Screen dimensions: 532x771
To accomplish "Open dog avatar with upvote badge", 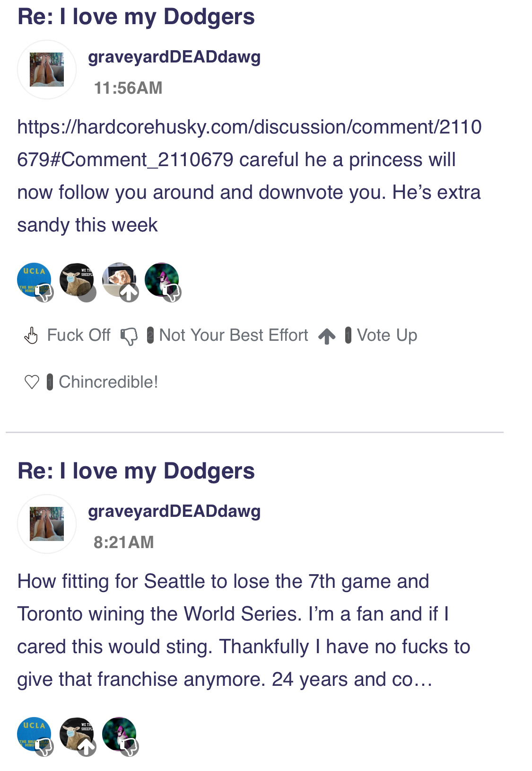I will 119,280.
